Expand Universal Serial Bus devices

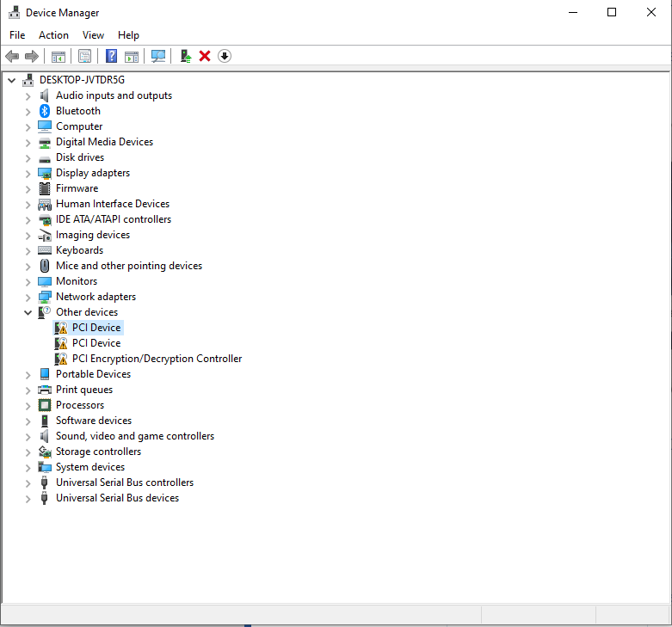point(28,499)
